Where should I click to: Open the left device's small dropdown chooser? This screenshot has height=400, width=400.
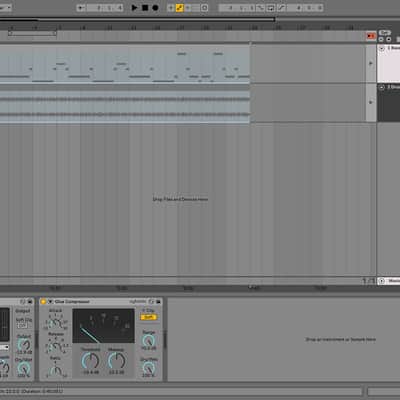tap(4, 347)
